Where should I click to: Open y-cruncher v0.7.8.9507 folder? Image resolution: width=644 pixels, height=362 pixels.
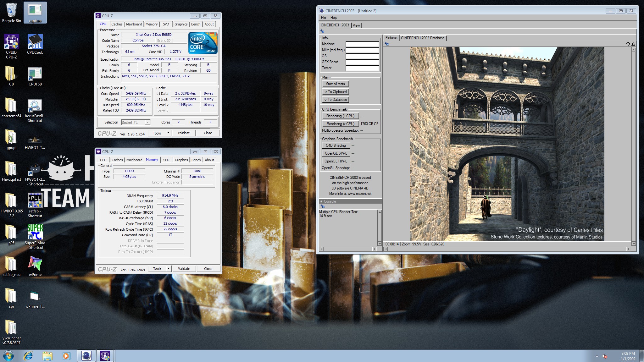pos(11,332)
